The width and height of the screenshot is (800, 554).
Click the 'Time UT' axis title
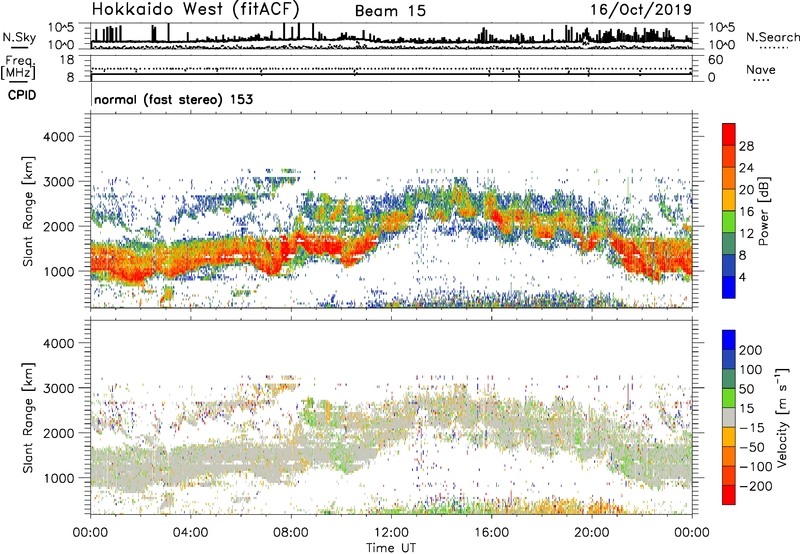(x=391, y=548)
